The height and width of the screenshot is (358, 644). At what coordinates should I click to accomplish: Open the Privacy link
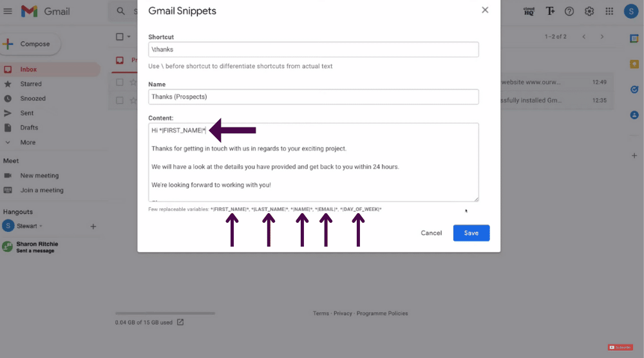coord(343,313)
